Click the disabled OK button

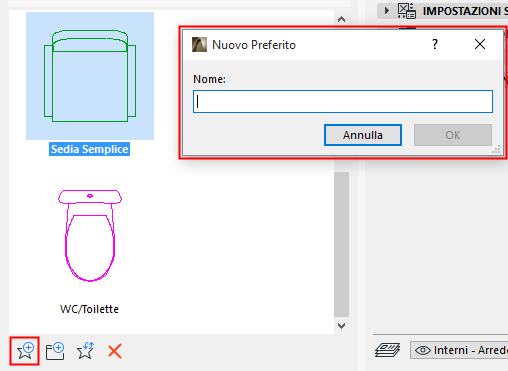tap(453, 135)
